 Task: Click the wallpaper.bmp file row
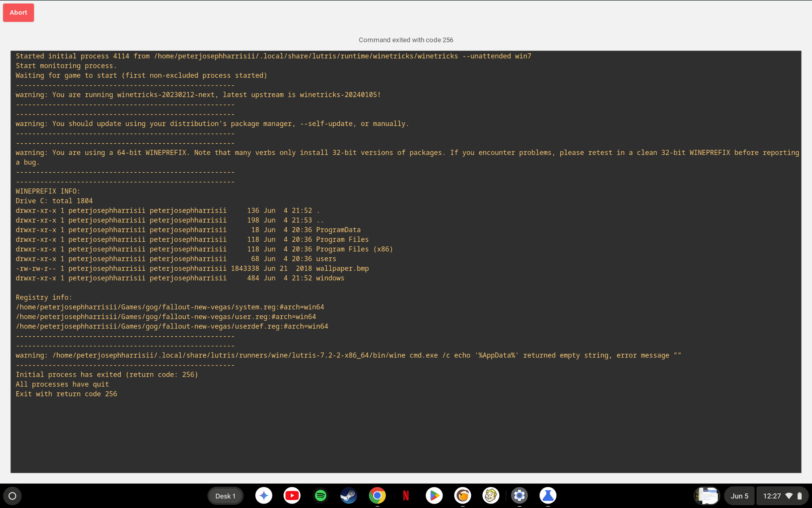click(192, 269)
